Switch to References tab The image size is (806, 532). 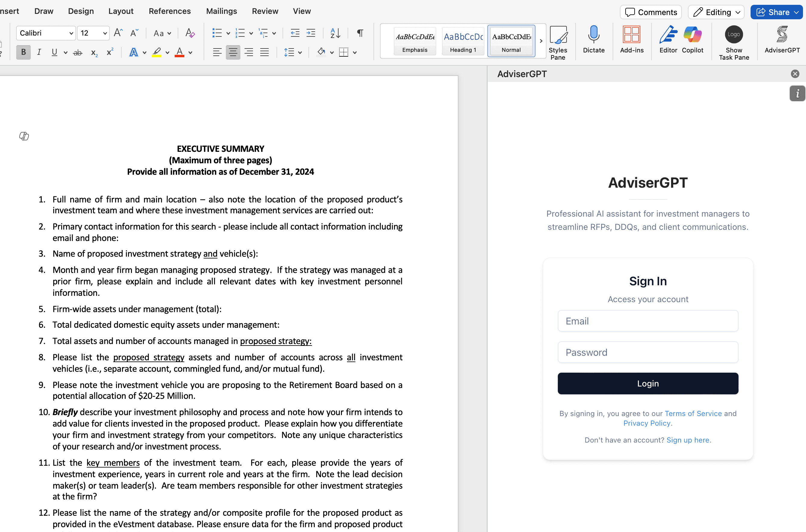click(x=170, y=11)
